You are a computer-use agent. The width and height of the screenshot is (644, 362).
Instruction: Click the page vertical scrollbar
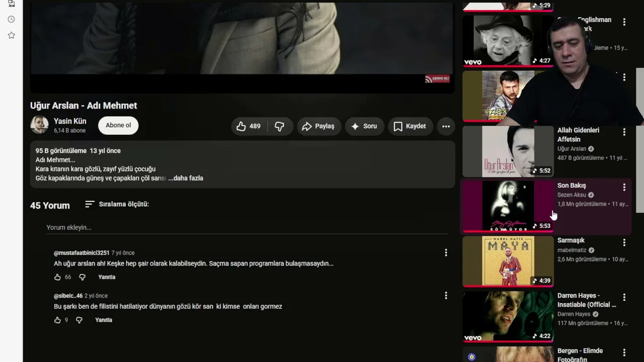click(640, 141)
